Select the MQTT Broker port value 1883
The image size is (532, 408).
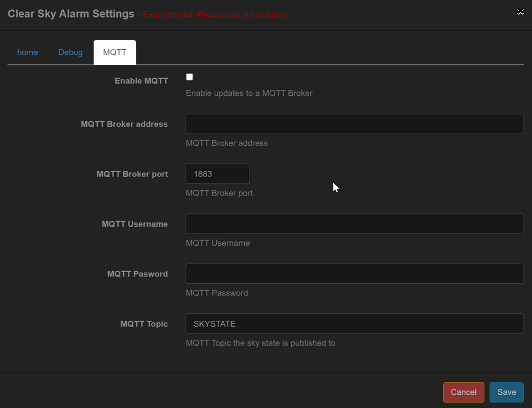click(217, 173)
